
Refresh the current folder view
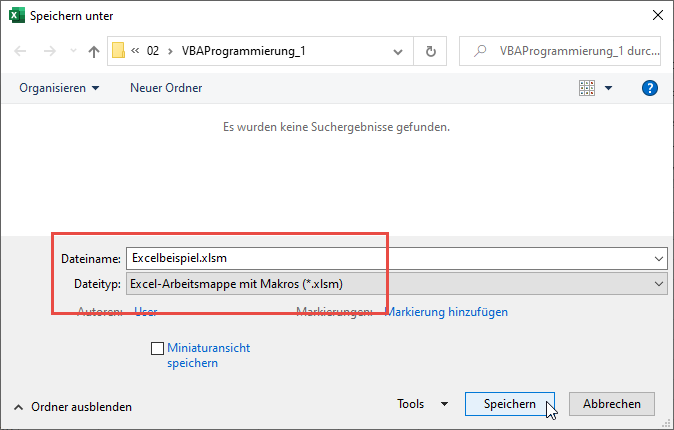[x=430, y=51]
